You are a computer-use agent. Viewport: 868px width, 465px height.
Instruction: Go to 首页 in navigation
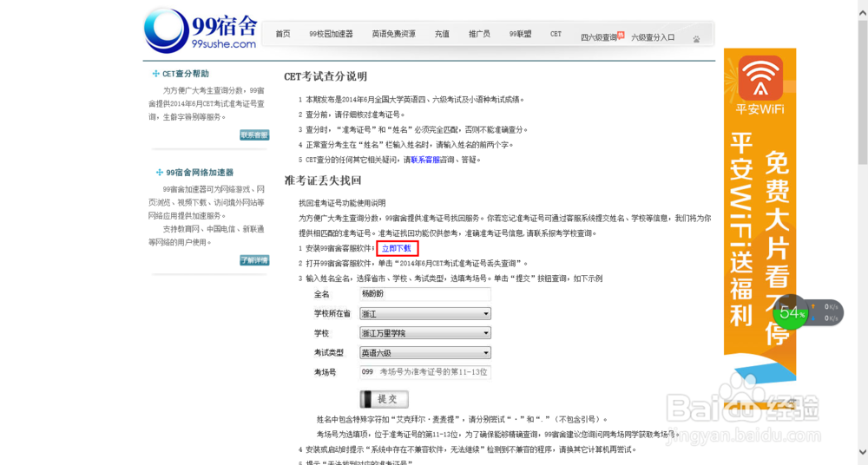click(283, 34)
